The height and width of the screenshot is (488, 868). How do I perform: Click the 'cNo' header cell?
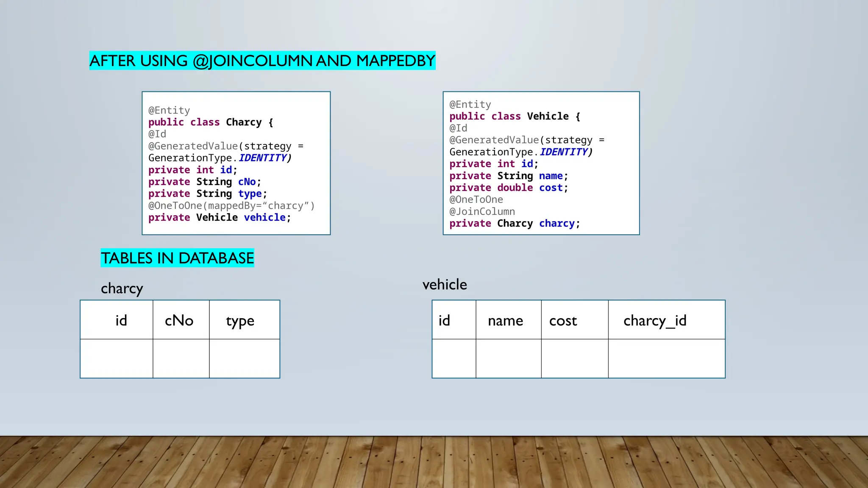point(181,320)
